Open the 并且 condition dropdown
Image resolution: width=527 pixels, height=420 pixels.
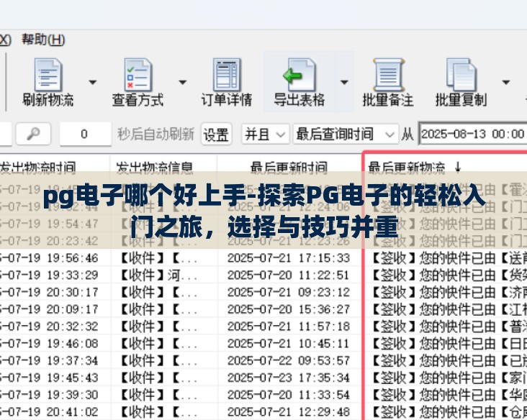[x=265, y=134]
